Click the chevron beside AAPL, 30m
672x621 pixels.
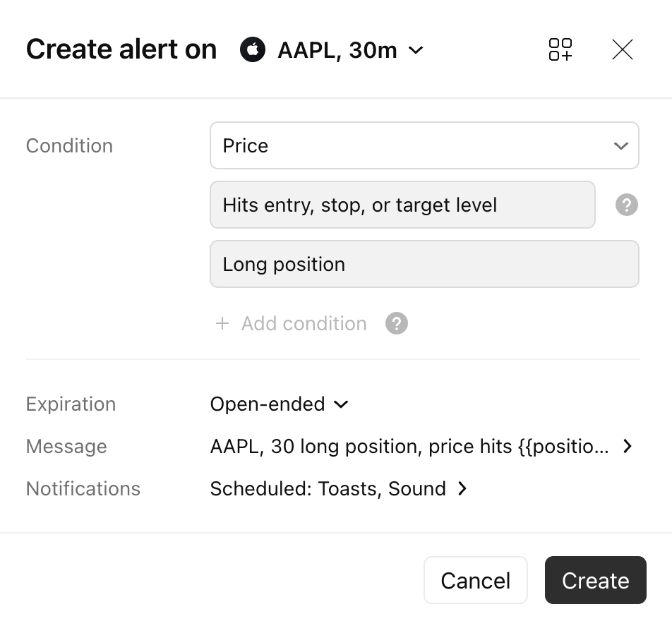pyautogui.click(x=416, y=50)
